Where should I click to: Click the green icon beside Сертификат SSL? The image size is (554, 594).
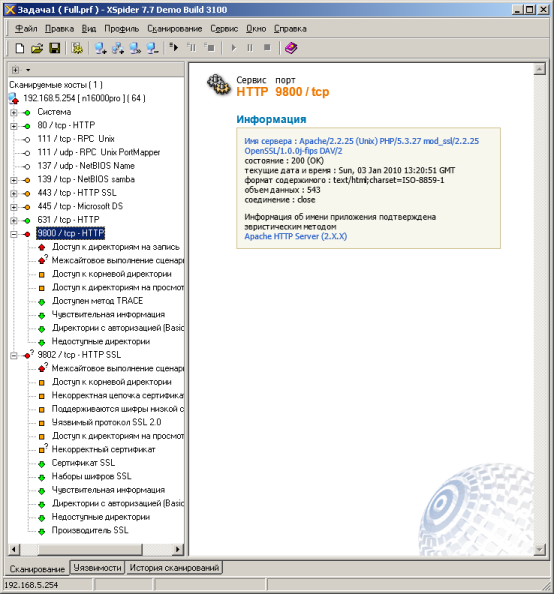coord(42,464)
